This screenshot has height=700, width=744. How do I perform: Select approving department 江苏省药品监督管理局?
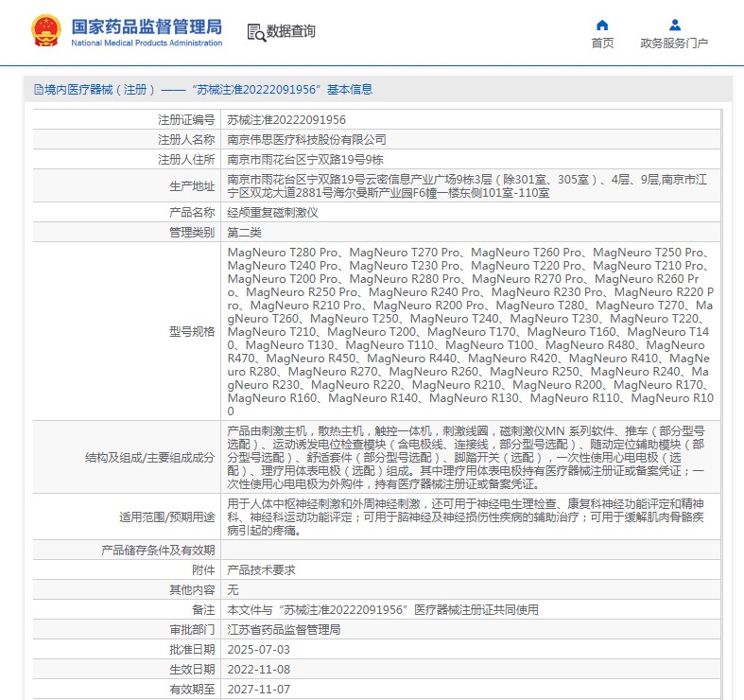[x=284, y=630]
